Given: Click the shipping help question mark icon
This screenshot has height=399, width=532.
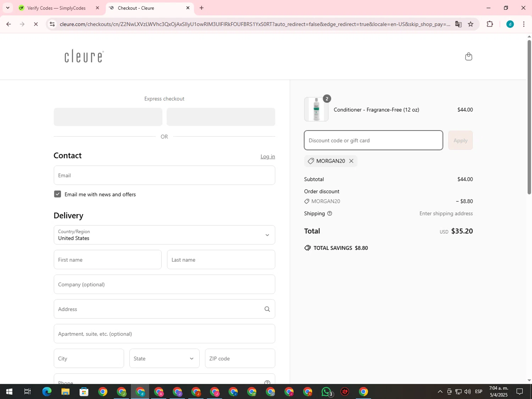Looking at the screenshot, I should [329, 214].
